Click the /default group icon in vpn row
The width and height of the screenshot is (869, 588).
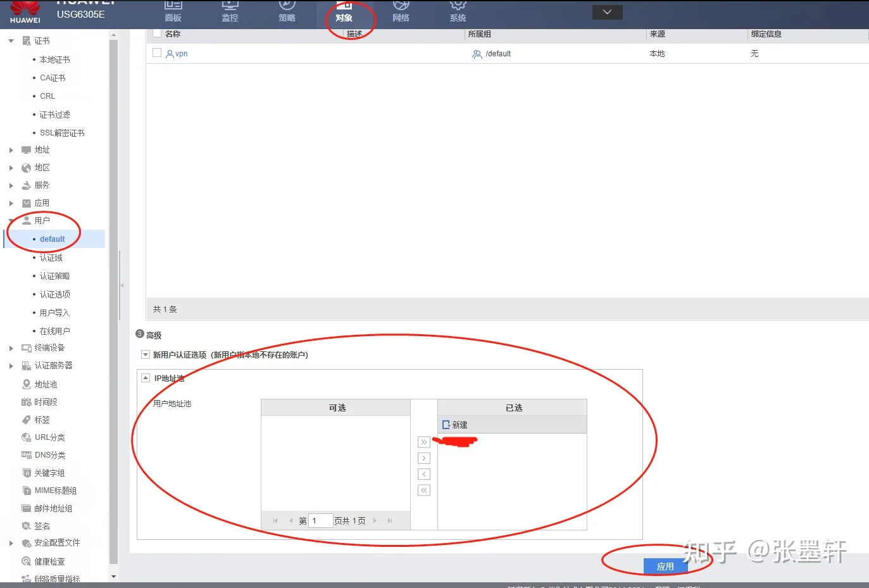click(477, 54)
